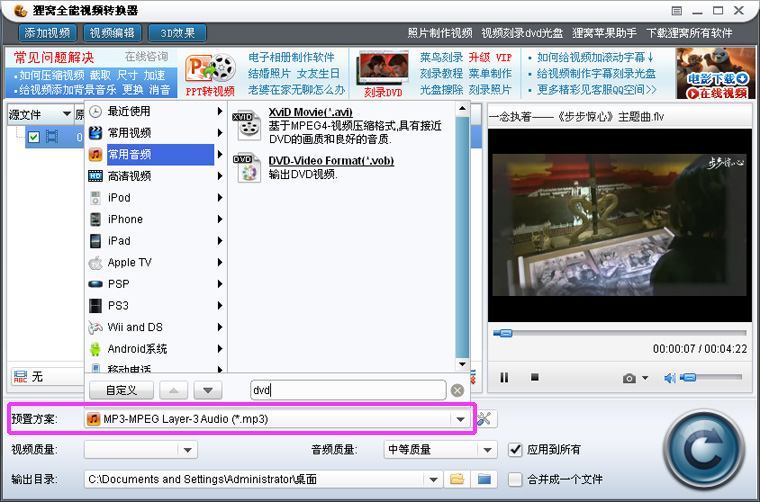
Task: Click the iPad device icon
Action: click(95, 241)
